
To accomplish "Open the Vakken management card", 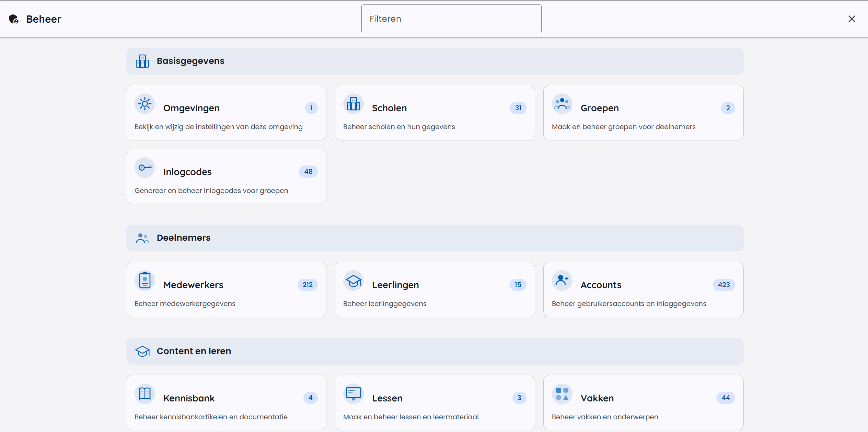I will tap(643, 402).
